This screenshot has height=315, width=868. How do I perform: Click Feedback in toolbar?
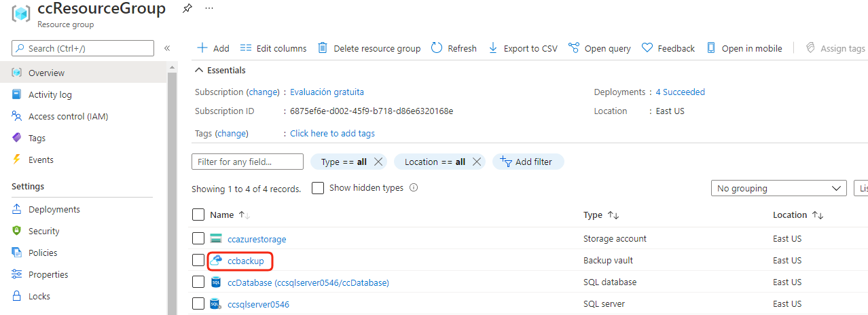click(x=668, y=48)
